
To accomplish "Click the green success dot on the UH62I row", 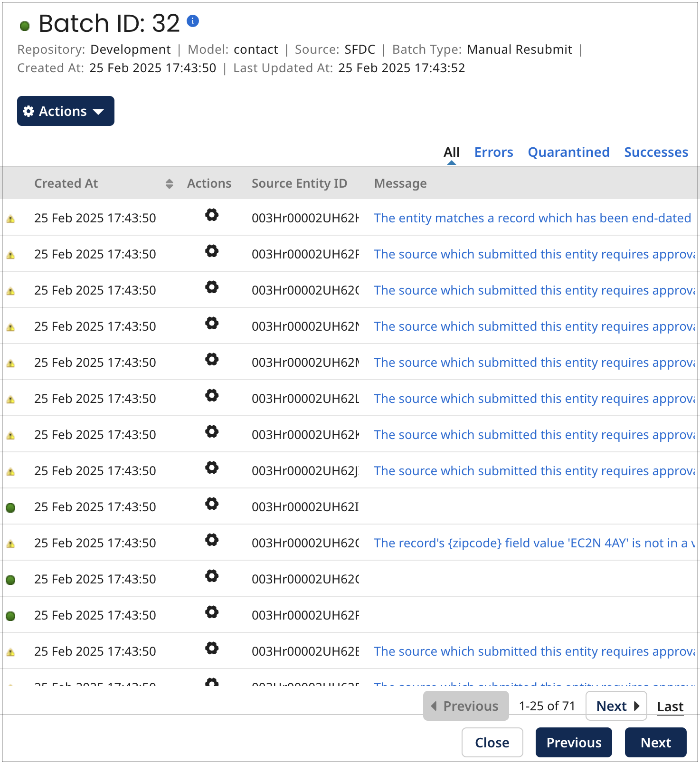I will tap(10, 508).
